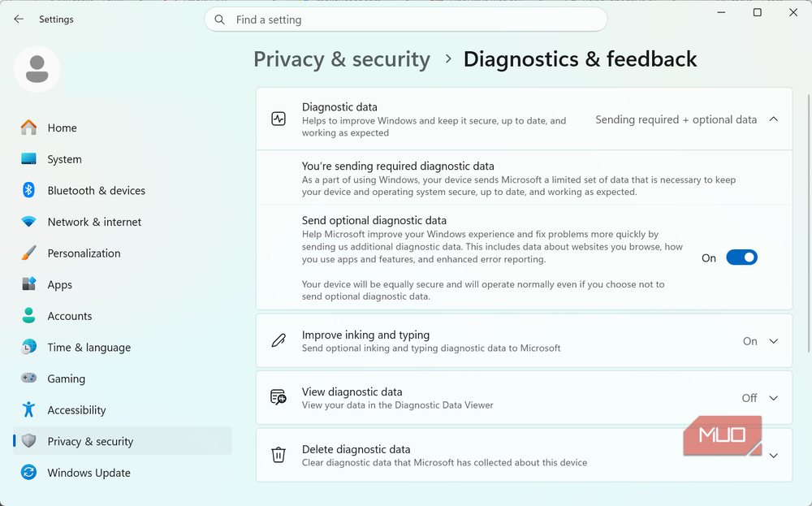Click the user profile avatar
812x506 pixels.
[37, 69]
